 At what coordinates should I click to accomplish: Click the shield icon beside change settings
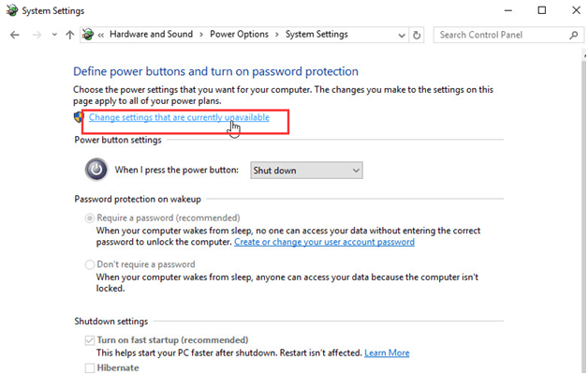pyautogui.click(x=79, y=118)
